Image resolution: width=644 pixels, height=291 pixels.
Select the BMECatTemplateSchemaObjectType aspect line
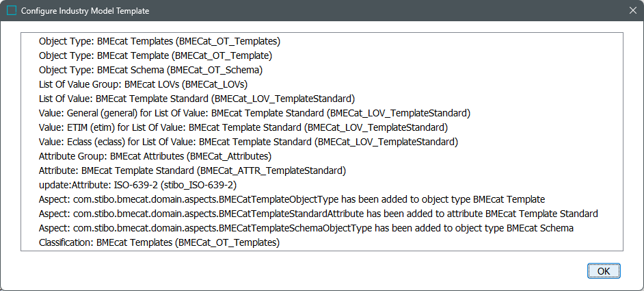306,228
